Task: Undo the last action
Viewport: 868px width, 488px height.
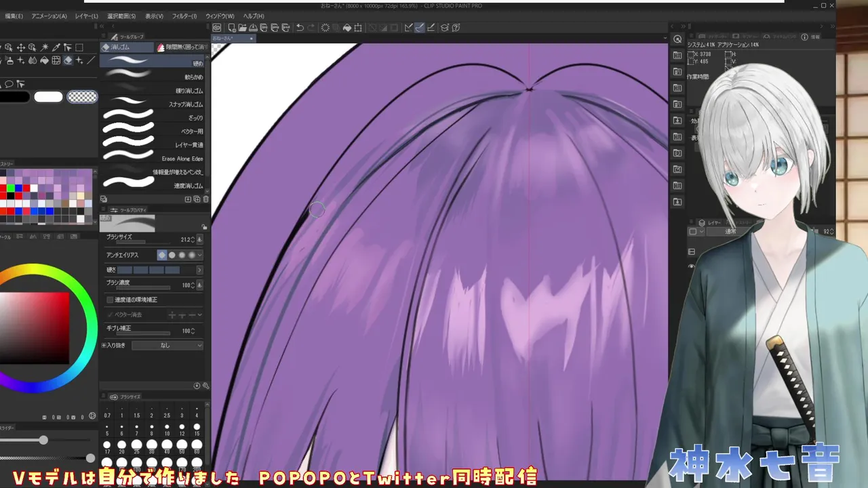Action: [300, 28]
